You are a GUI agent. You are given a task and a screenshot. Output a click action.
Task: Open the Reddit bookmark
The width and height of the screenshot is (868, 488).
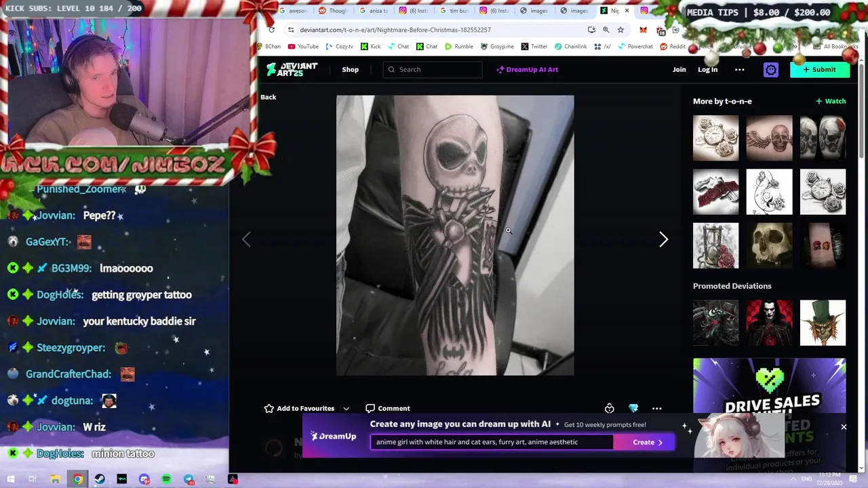[673, 47]
